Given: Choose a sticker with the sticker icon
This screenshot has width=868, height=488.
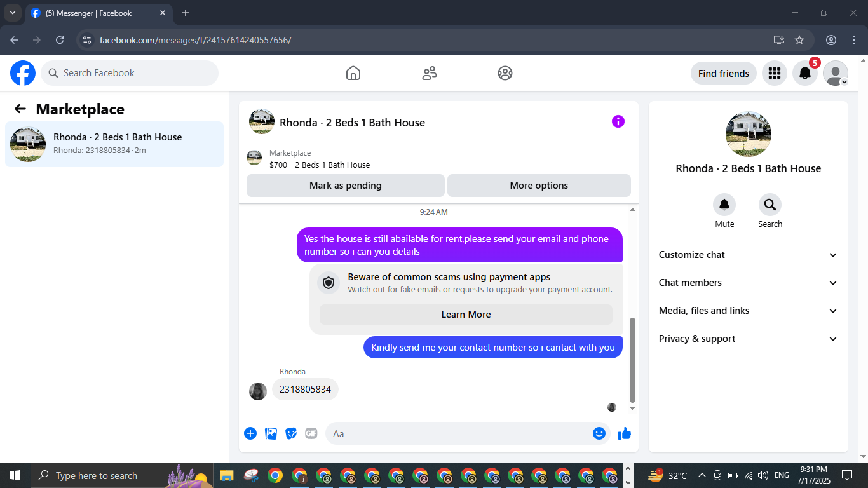Looking at the screenshot, I should tap(291, 433).
